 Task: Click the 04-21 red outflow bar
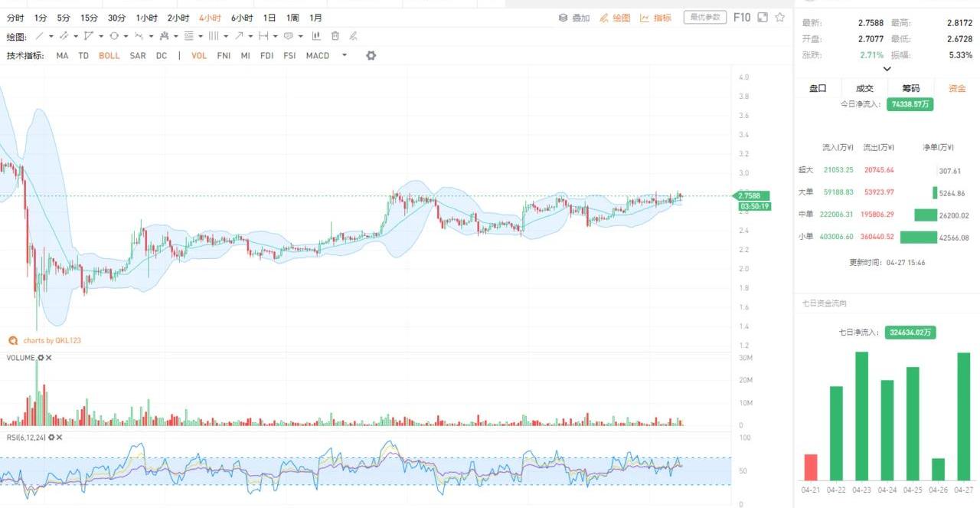point(810,467)
